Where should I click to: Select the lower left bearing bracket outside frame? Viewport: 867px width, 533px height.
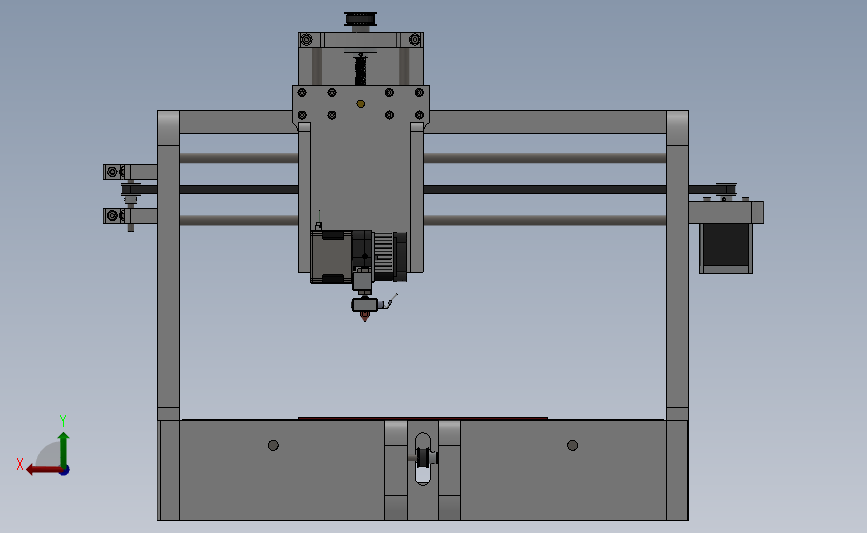[130, 216]
